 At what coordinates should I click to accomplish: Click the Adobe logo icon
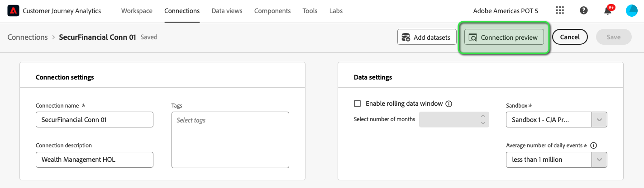click(13, 11)
